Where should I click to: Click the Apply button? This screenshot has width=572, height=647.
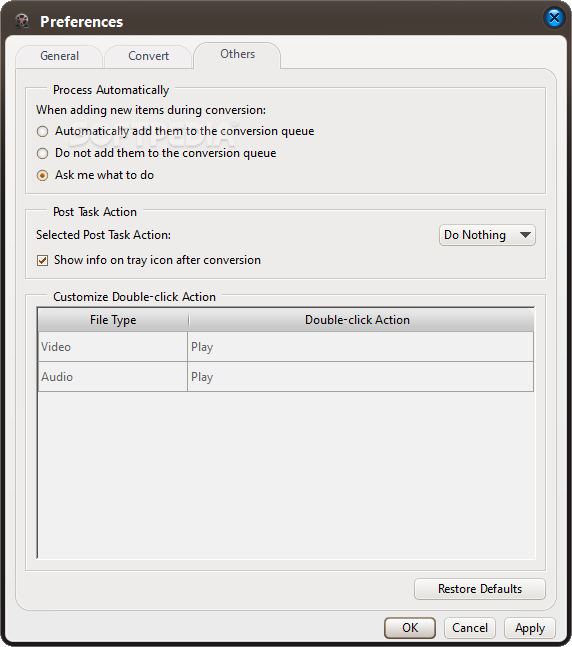tap(530, 628)
